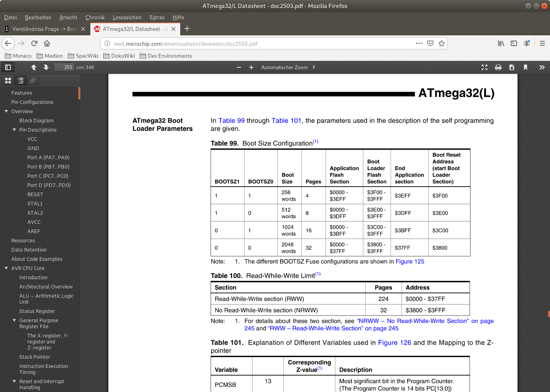This screenshot has width=550, height=392.
Task: Select the Status Register outline entry
Action: [37, 311]
